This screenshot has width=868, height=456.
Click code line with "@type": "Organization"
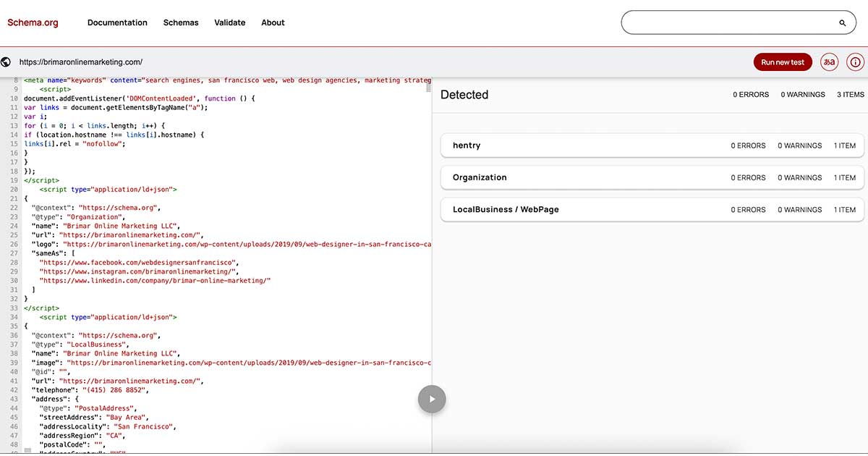click(78, 216)
